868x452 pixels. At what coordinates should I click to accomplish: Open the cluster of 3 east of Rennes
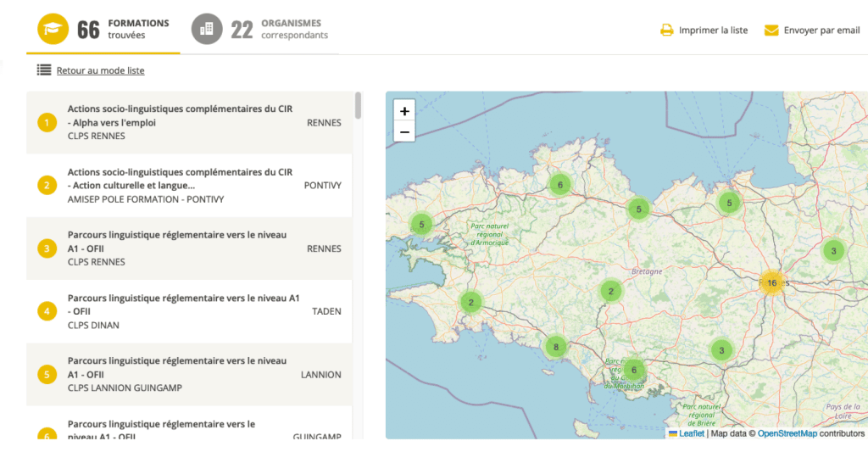pos(834,251)
